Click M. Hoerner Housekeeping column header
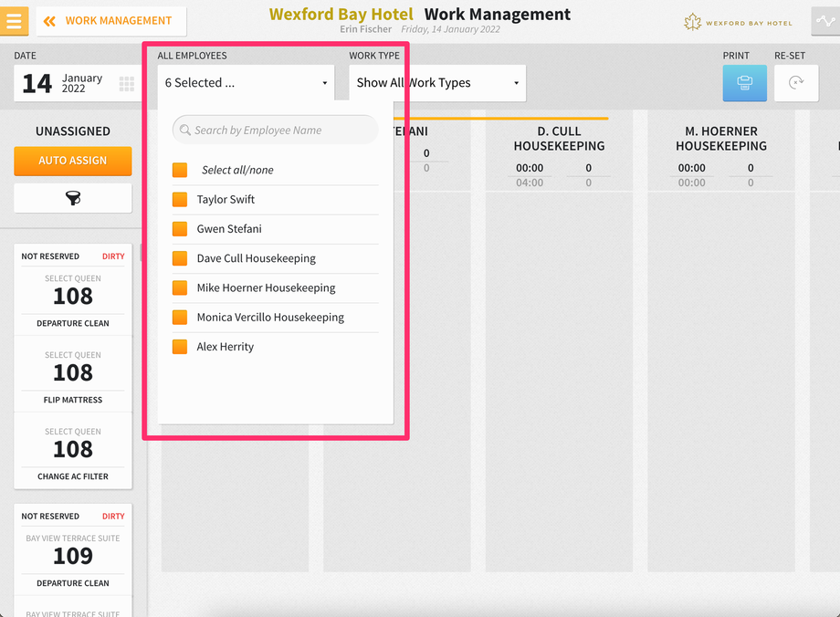This screenshot has height=617, width=840. [721, 139]
